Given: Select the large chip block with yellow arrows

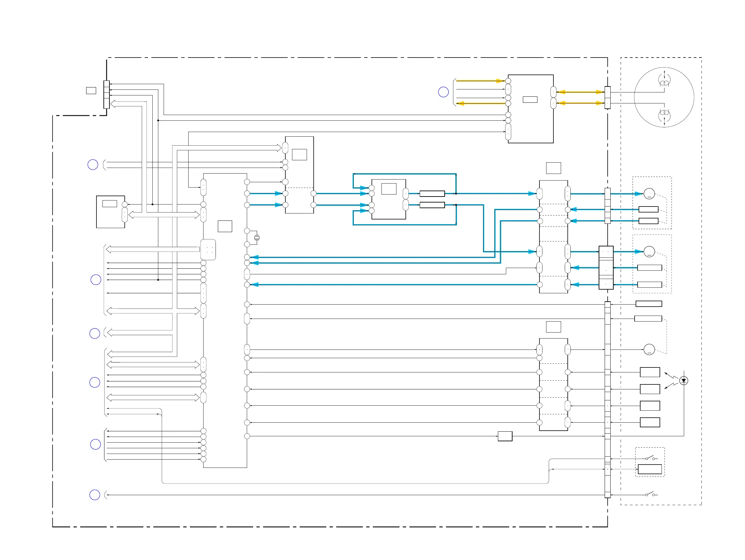Looking at the screenshot, I should [x=530, y=109].
